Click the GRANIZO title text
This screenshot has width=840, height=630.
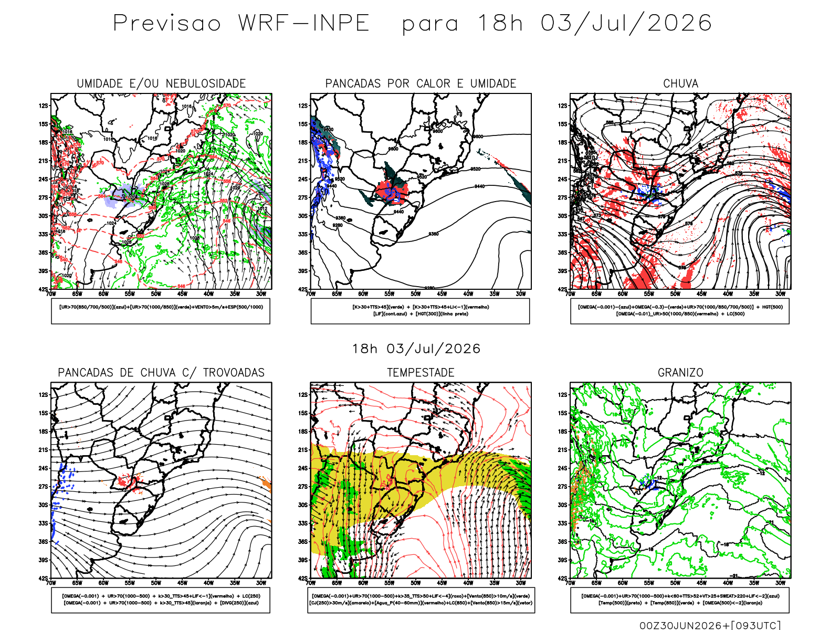click(680, 373)
